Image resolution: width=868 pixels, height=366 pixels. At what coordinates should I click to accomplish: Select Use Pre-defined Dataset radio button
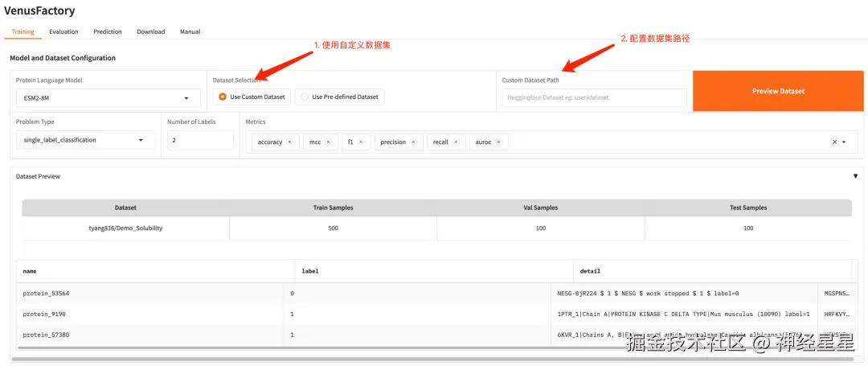tap(339, 97)
